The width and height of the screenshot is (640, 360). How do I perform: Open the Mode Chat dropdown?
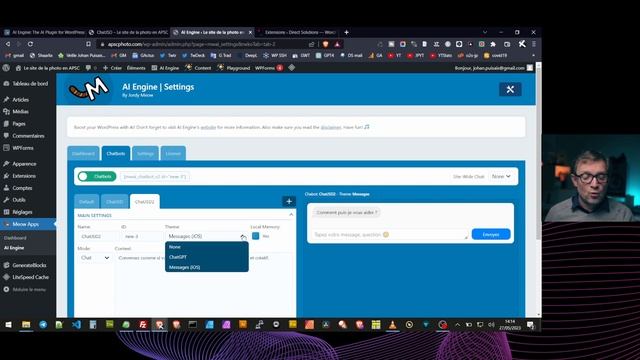(95, 258)
